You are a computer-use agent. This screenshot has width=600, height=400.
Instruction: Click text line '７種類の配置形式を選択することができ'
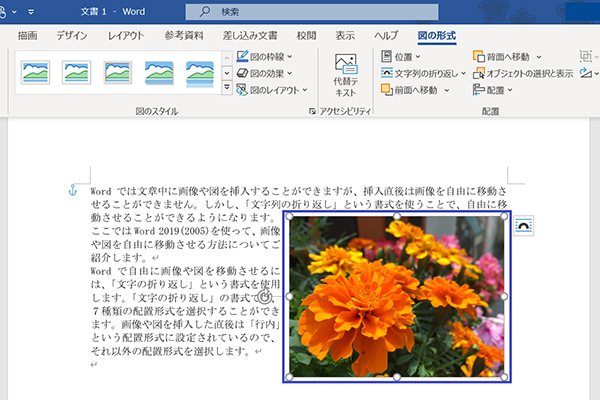tap(186, 311)
